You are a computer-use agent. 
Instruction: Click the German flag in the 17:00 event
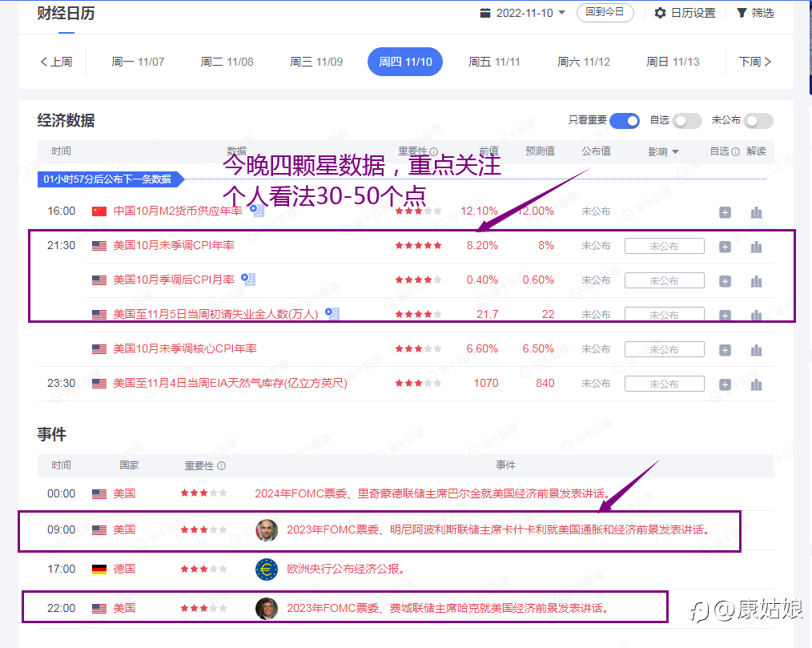coord(99,570)
